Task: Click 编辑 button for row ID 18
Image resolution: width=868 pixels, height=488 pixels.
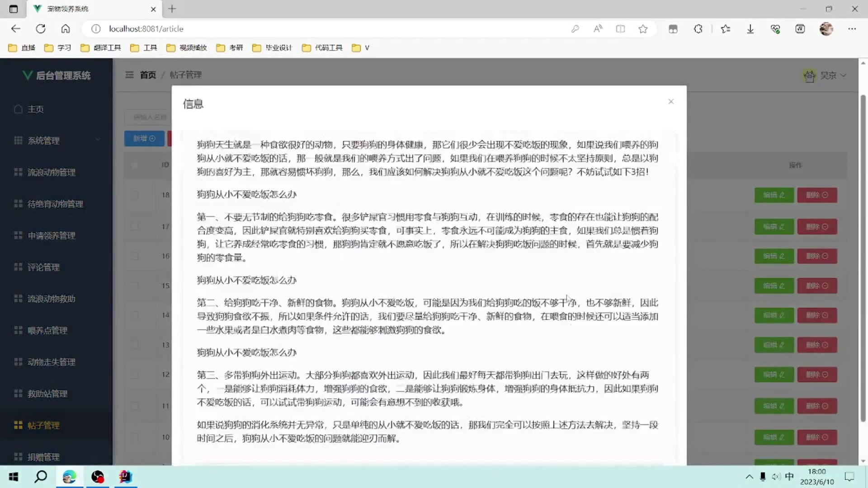Action: pos(774,195)
